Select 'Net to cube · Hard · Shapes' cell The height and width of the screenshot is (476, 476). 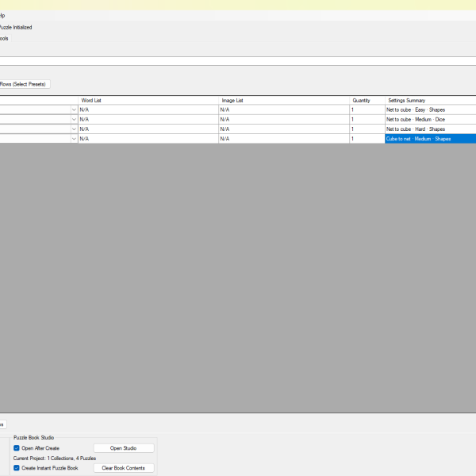pyautogui.click(x=431, y=129)
